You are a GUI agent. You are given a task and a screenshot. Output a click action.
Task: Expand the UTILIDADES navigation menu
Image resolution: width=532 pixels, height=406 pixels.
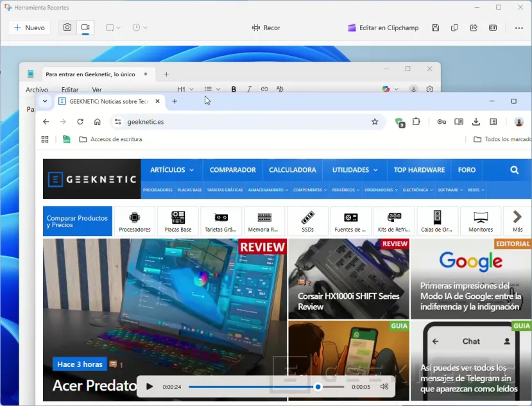(354, 169)
